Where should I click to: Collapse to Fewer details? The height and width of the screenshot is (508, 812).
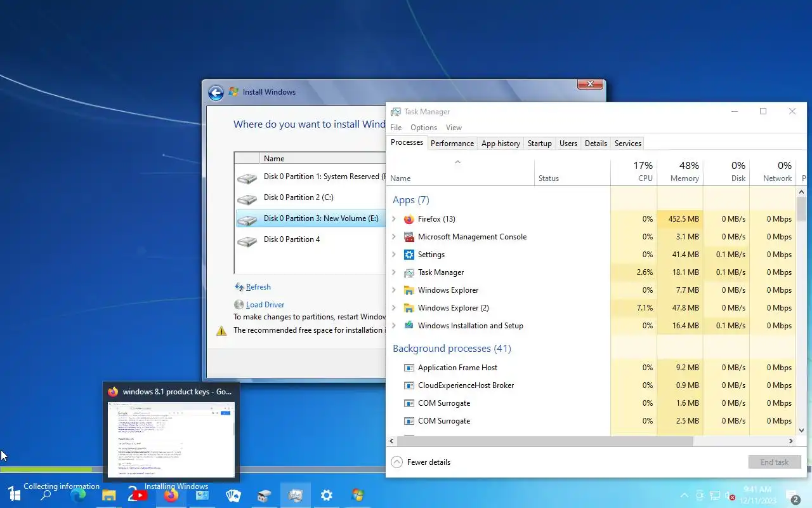point(421,462)
